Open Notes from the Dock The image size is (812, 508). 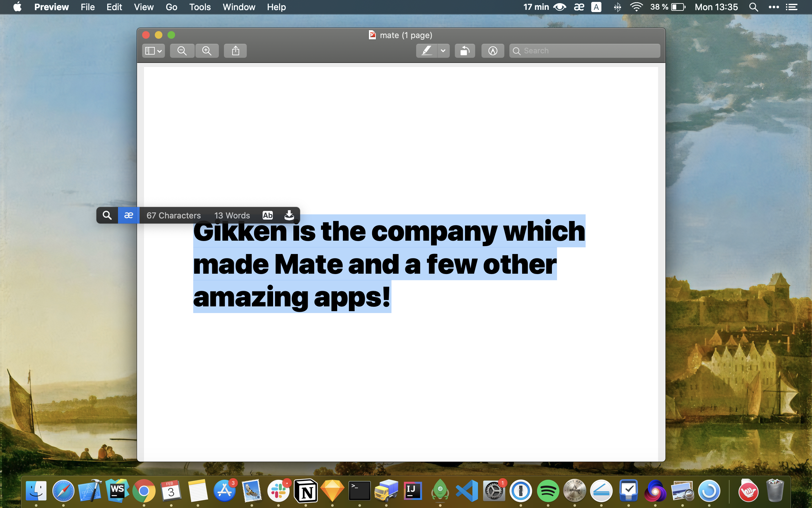coord(198,491)
